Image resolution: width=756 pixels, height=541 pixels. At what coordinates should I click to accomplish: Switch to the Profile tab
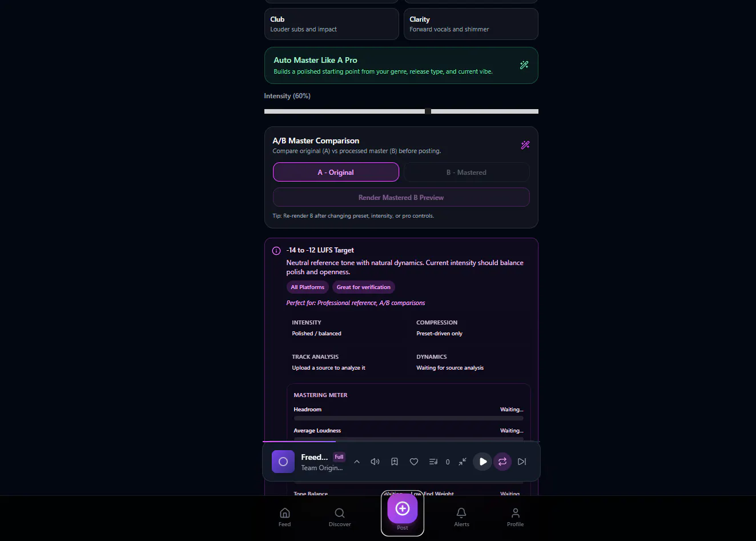(x=515, y=516)
